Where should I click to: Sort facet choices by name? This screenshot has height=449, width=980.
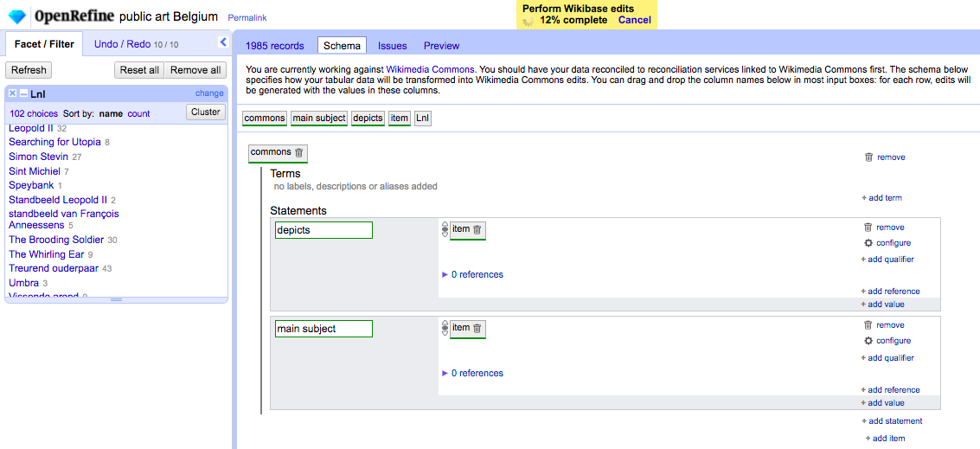point(112,114)
